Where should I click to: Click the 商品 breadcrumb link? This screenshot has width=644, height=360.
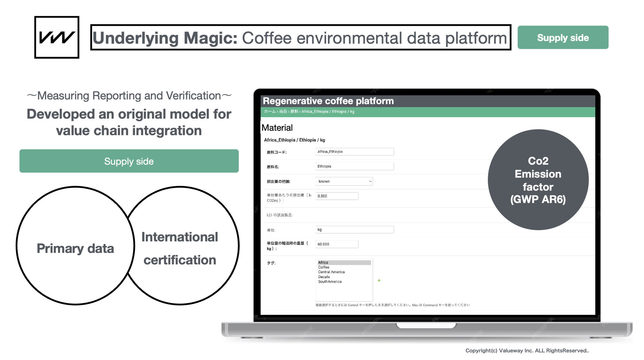point(283,112)
